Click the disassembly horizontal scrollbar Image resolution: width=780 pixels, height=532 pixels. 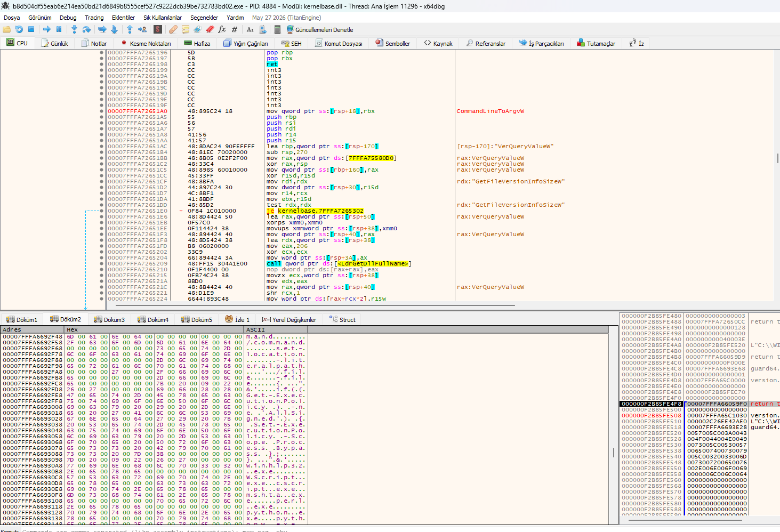315,305
